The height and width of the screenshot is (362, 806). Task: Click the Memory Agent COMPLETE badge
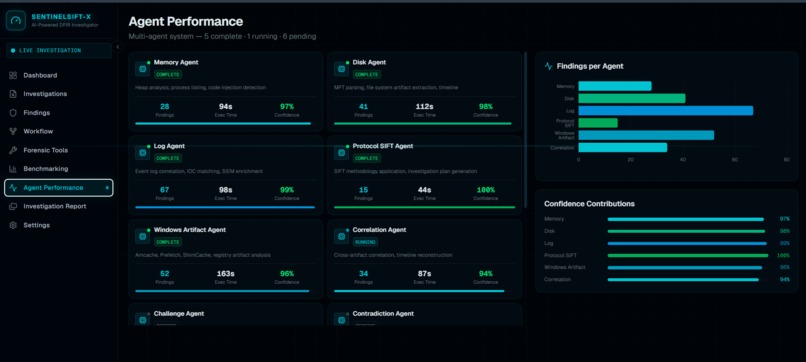[168, 75]
